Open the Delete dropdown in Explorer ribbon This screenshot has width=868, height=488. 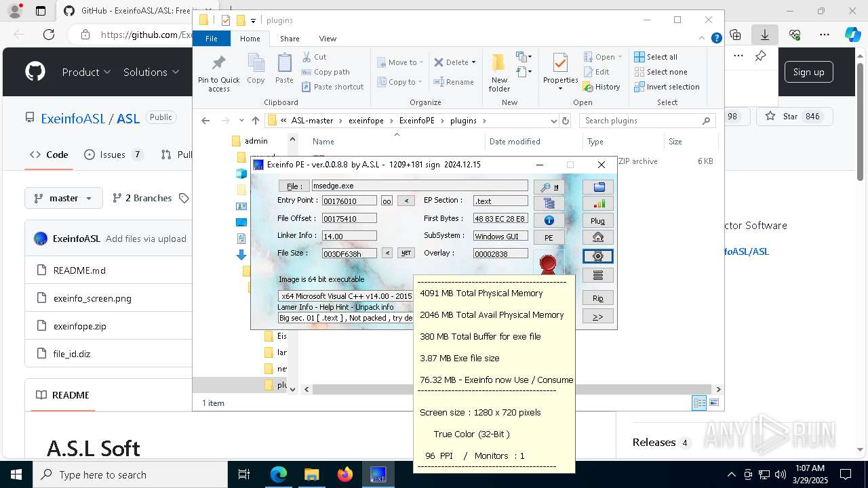[x=454, y=62]
